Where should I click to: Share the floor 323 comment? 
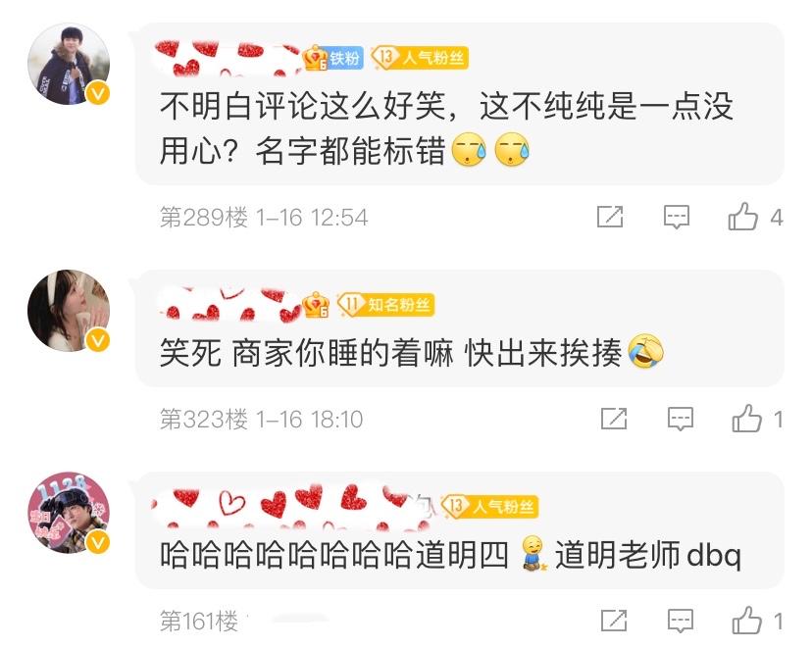pyautogui.click(x=614, y=419)
